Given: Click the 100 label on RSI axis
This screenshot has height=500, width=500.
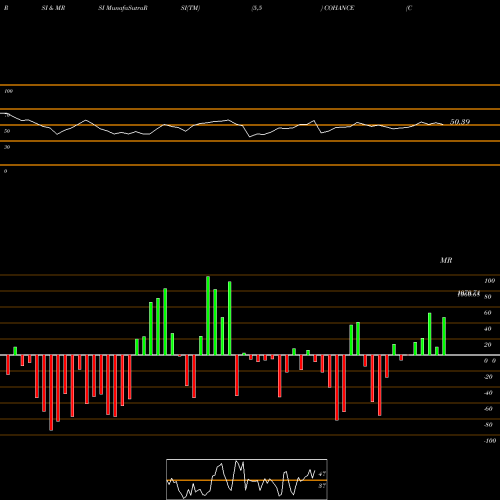Looking at the screenshot, I should pos(9,91).
